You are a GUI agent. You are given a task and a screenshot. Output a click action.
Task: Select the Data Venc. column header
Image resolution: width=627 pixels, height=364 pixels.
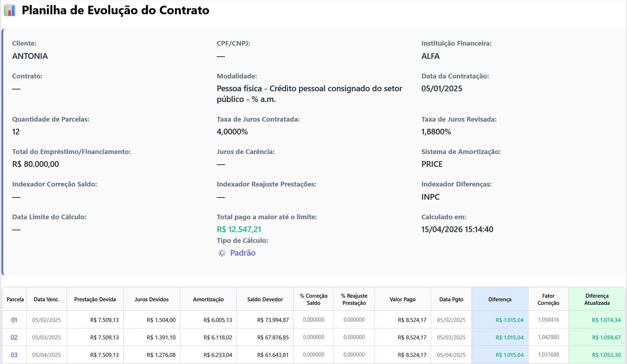pyautogui.click(x=46, y=299)
